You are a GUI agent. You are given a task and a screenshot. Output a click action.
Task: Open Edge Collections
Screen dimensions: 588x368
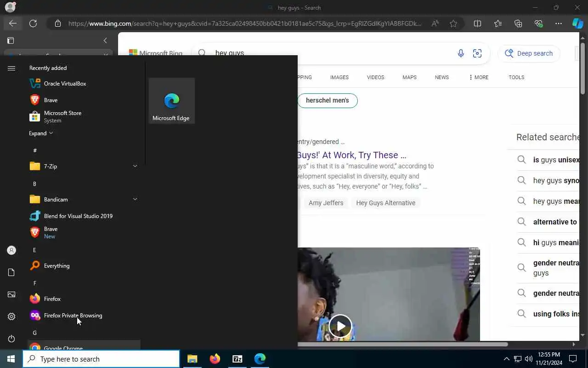pos(518,23)
